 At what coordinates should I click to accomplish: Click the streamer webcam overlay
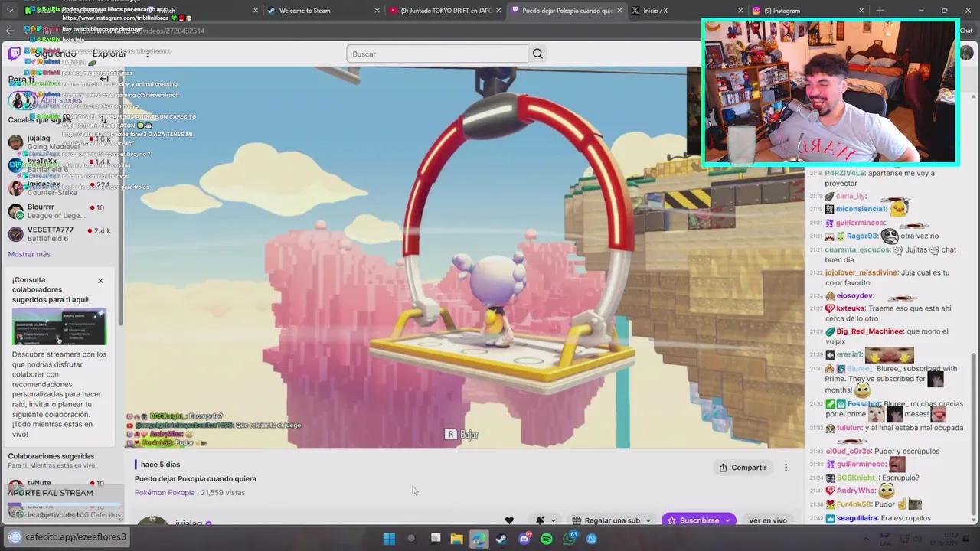(x=831, y=93)
